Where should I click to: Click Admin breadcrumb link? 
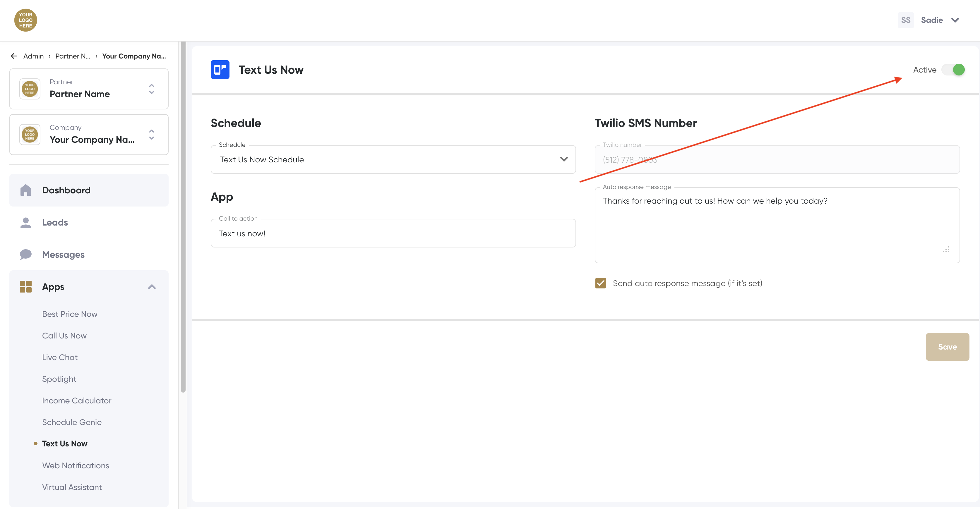tap(33, 56)
